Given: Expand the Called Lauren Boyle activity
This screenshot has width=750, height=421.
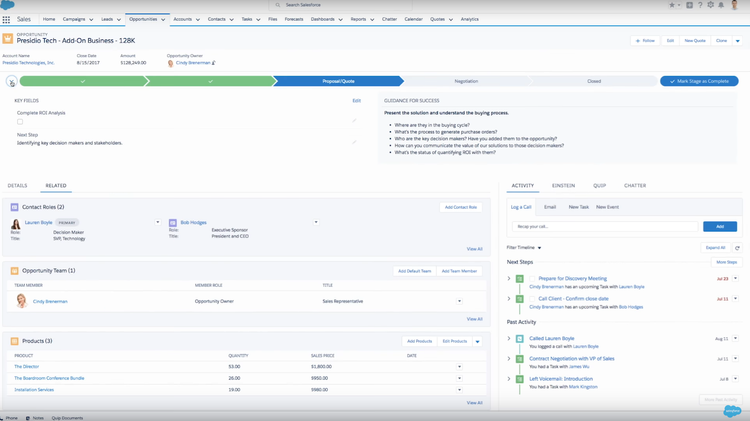Looking at the screenshot, I should coord(509,338).
